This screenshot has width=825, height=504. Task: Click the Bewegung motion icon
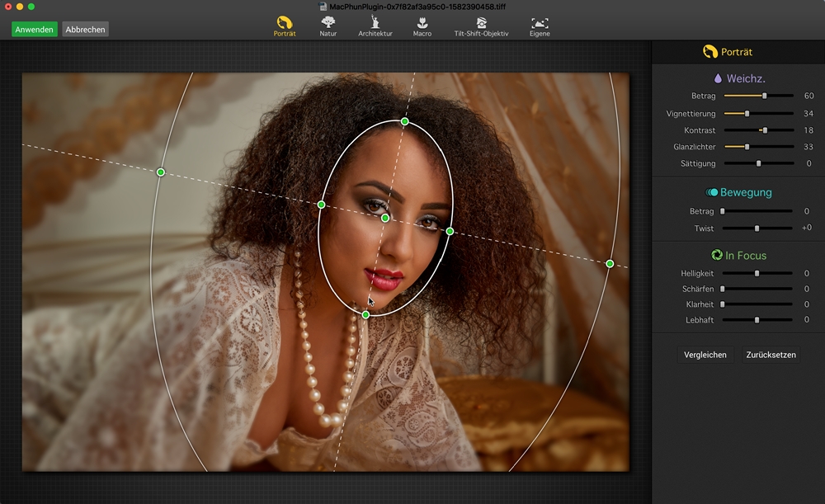click(711, 192)
